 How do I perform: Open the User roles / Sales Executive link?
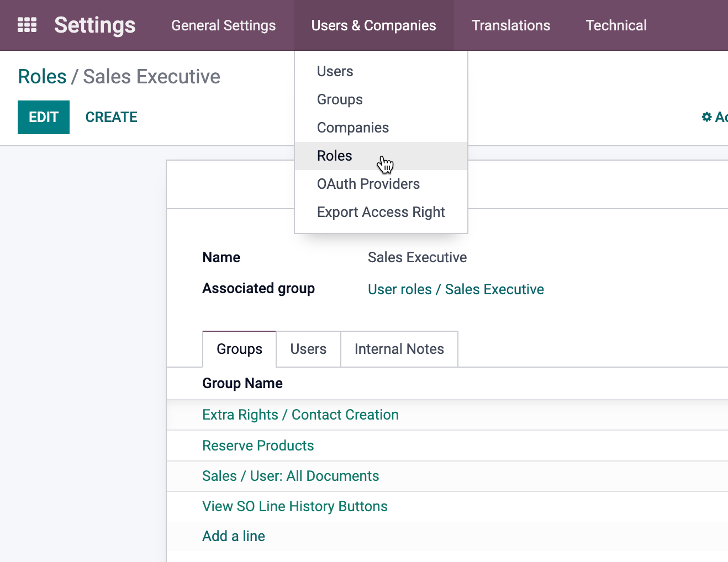[455, 289]
